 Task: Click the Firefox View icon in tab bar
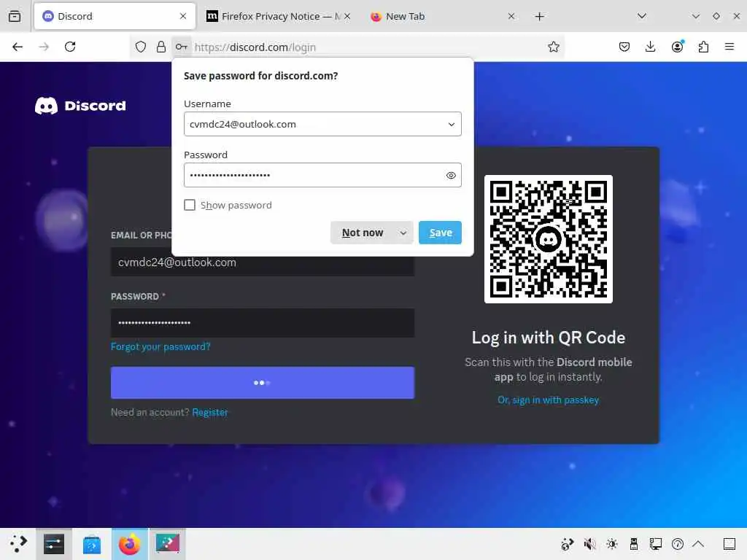point(15,16)
